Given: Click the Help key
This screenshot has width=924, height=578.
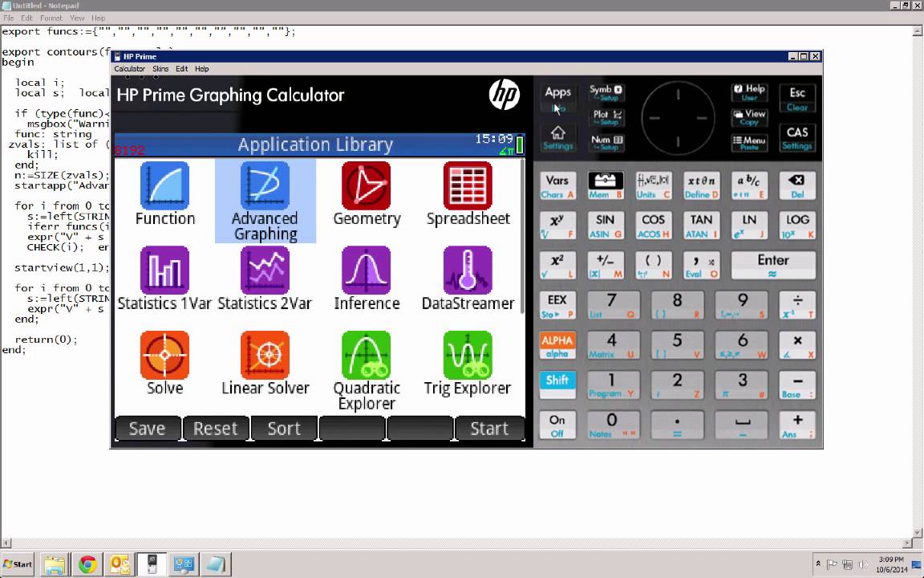Looking at the screenshot, I should pyautogui.click(x=750, y=92).
